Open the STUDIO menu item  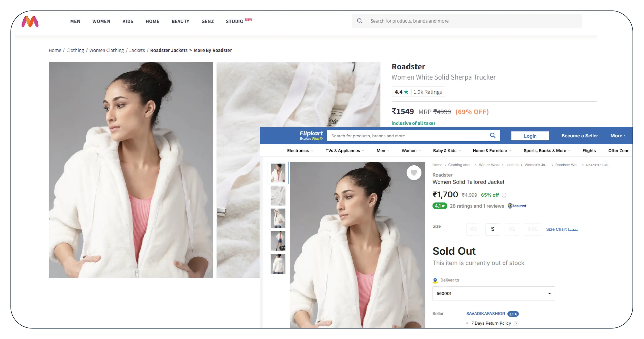pos(235,21)
